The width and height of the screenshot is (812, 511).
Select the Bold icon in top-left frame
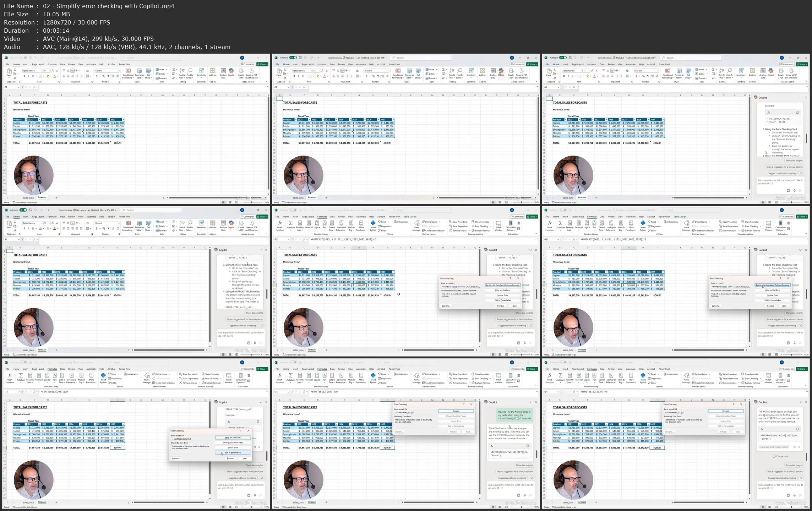click(x=24, y=76)
